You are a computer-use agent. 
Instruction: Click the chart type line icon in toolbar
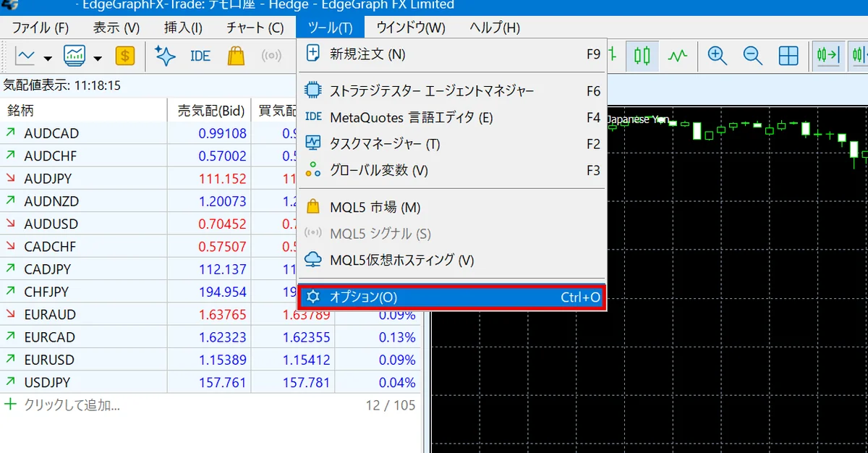25,56
